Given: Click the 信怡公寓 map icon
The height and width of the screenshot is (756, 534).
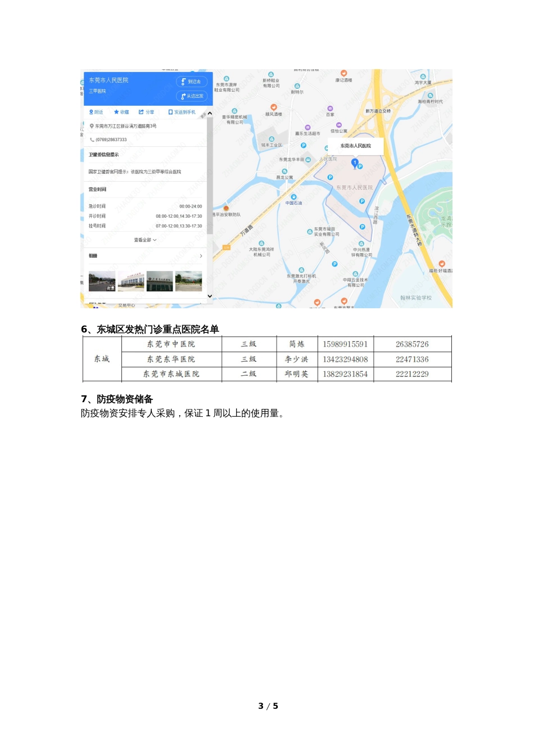Looking at the screenshot, I should 338,125.
